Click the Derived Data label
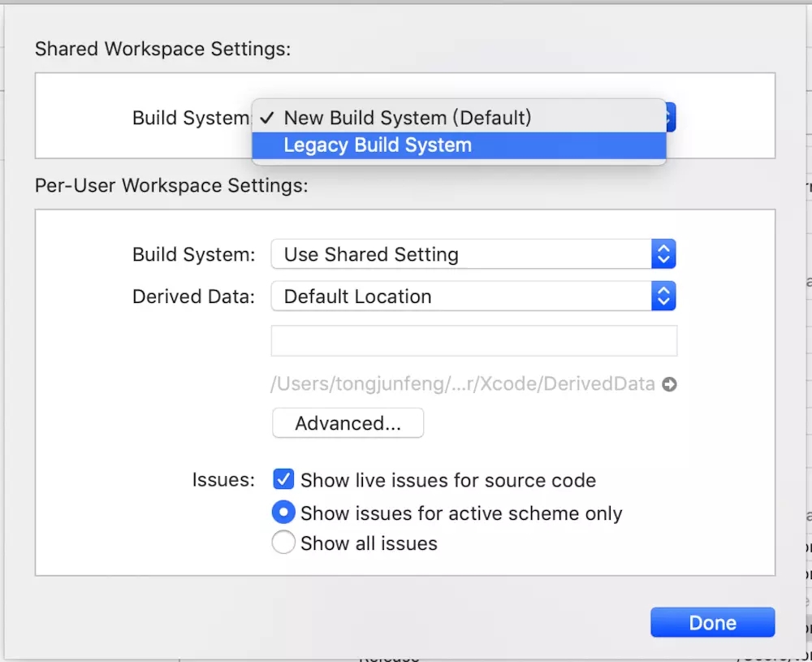Image resolution: width=812 pixels, height=662 pixels. coord(193,296)
